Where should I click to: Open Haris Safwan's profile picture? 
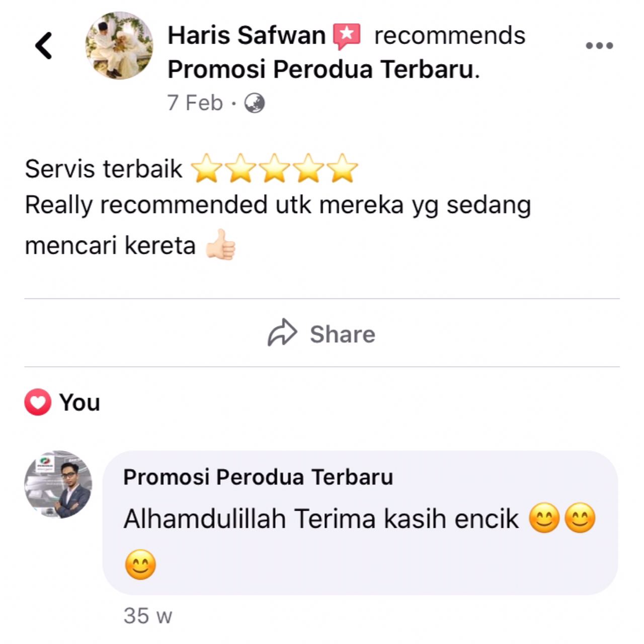[119, 45]
